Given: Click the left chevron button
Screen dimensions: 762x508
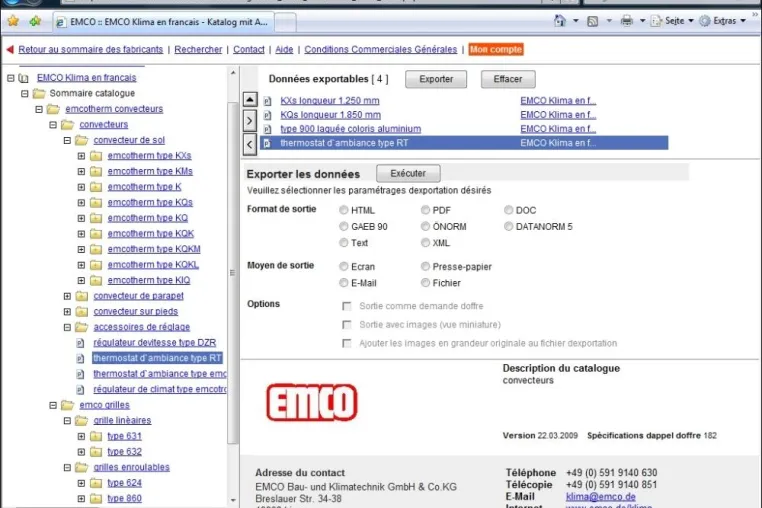Looking at the screenshot, I should [x=250, y=144].
